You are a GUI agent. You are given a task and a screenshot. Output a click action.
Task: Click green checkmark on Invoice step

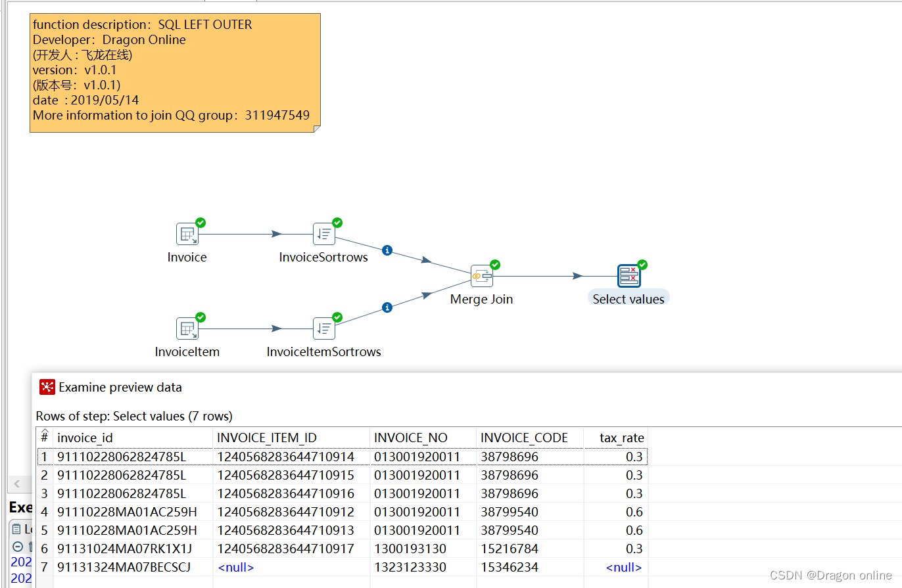[201, 223]
